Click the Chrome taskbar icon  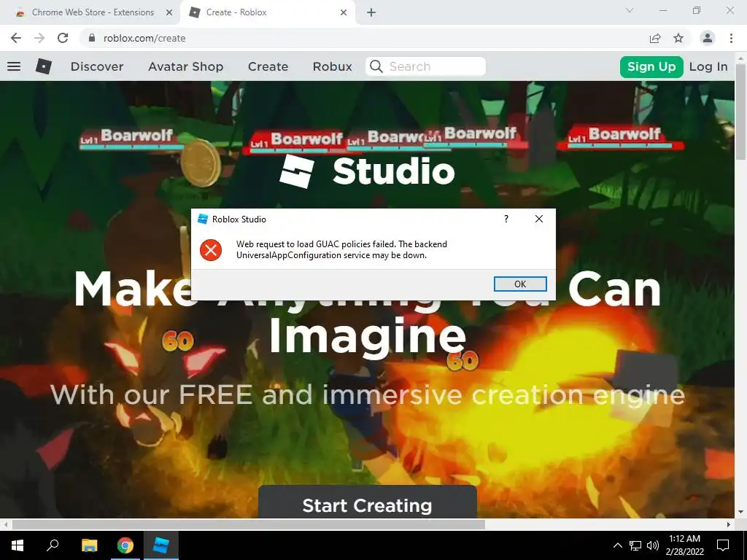click(125, 545)
